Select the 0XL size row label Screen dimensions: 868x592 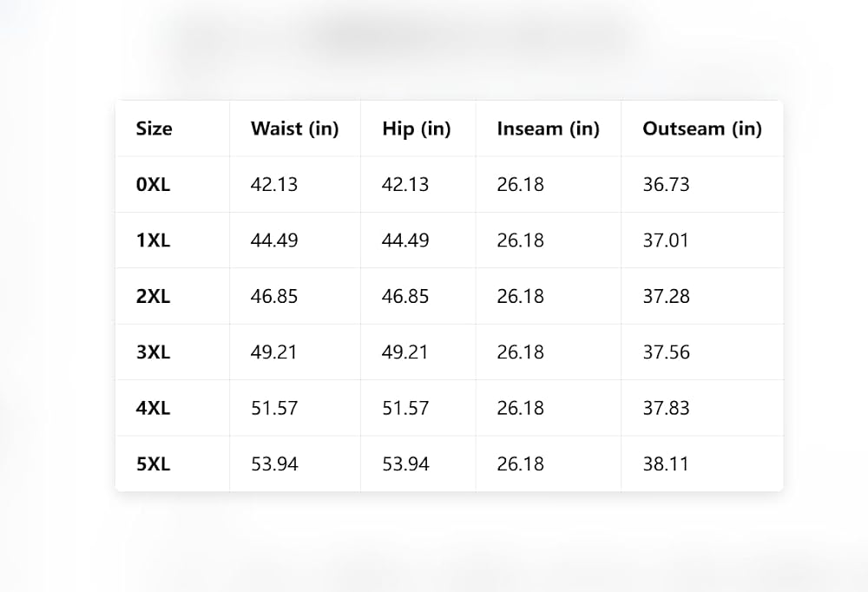(154, 184)
